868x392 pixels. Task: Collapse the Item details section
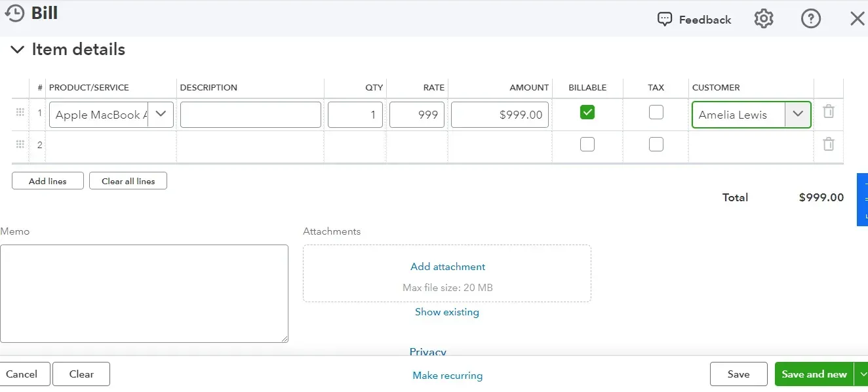click(x=18, y=50)
